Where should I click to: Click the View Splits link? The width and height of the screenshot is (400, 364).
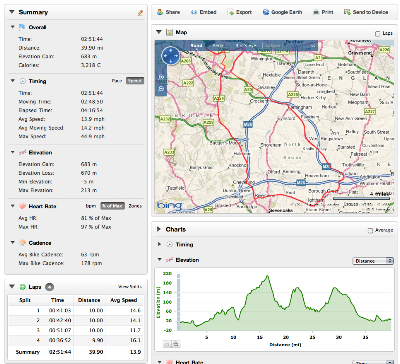click(130, 287)
